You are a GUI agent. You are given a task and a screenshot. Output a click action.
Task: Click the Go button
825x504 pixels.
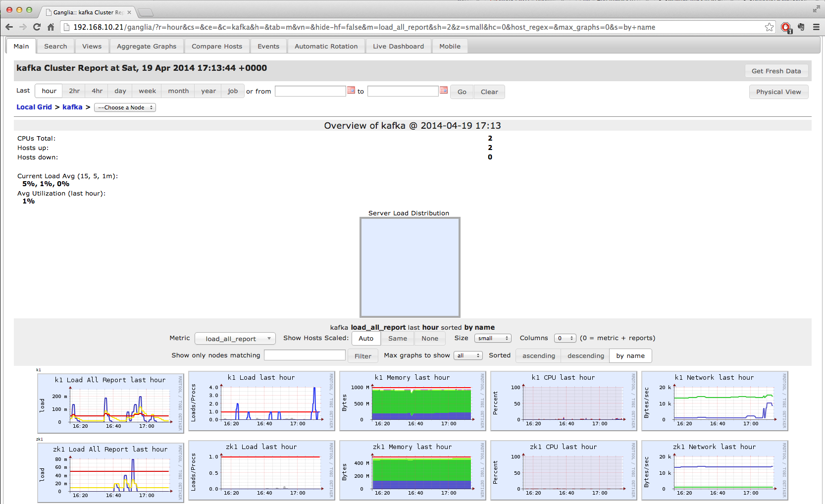[462, 92]
